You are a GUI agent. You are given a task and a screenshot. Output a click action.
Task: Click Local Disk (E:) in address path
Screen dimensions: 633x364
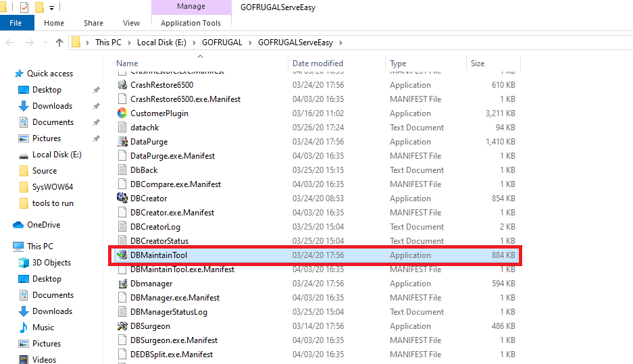click(162, 43)
